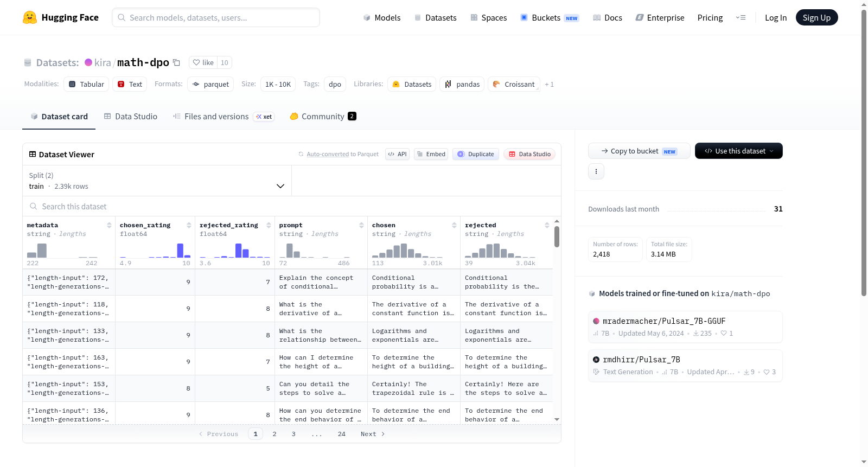The height and width of the screenshot is (467, 868).
Task: Open the mradermacher/Pulsar_7B-GGUF model link
Action: (x=664, y=321)
